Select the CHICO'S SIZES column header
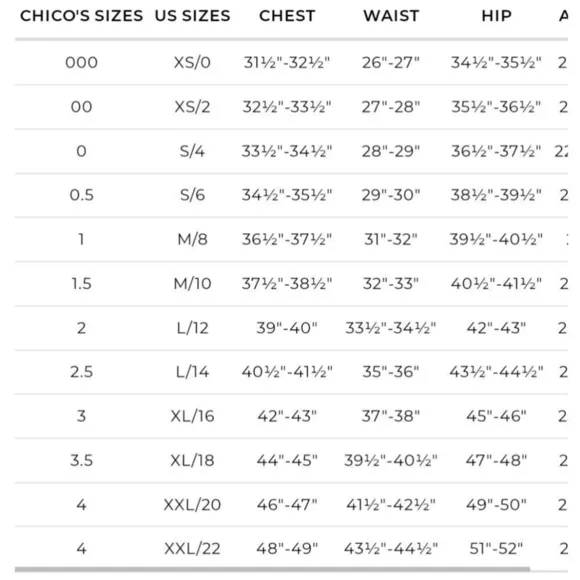580x580 pixels. [x=81, y=16]
